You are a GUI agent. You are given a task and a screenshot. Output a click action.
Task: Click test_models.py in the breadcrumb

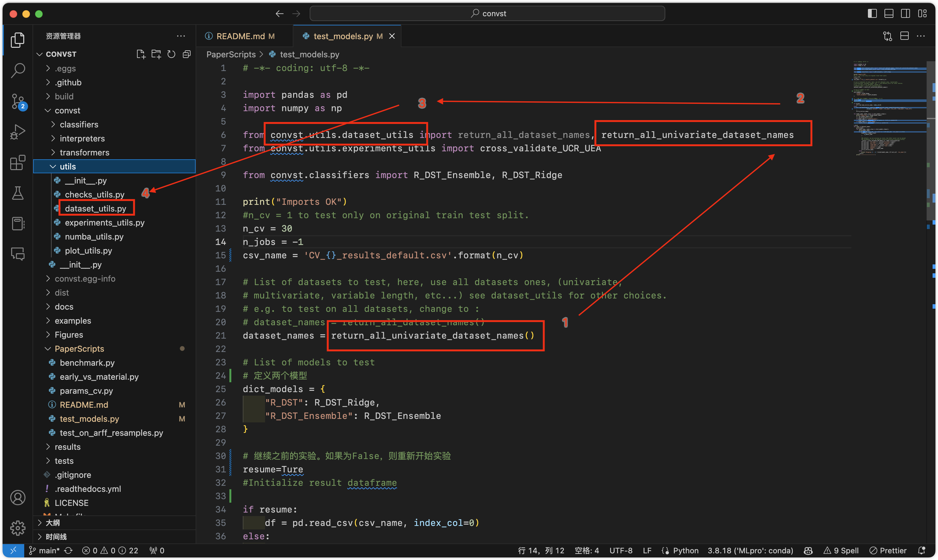point(309,54)
